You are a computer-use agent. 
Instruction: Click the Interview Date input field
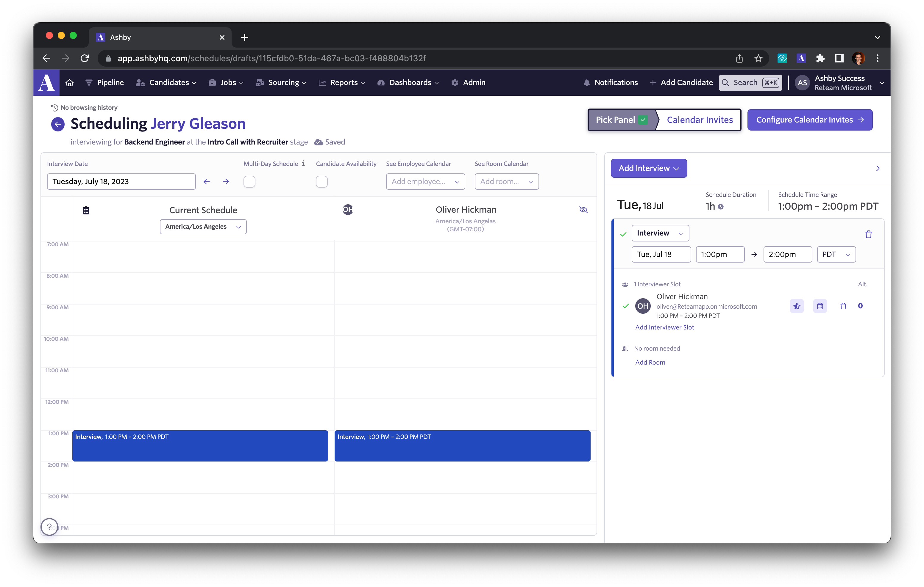click(x=121, y=182)
